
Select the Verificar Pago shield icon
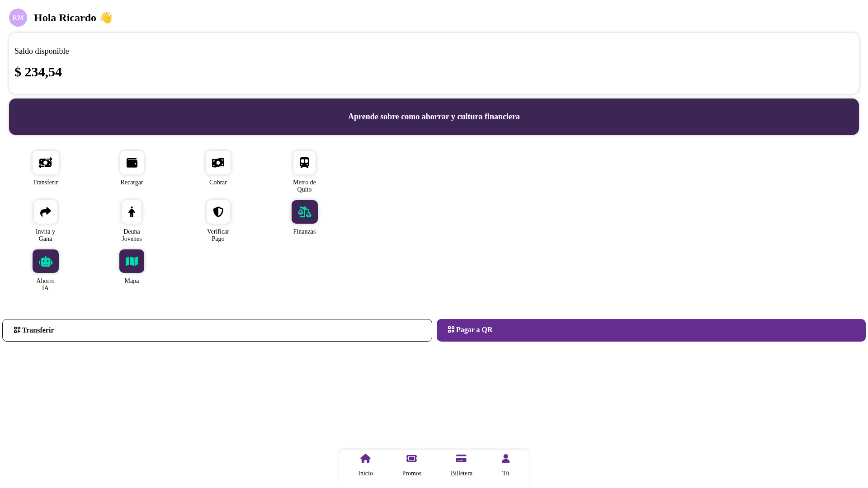218,212
